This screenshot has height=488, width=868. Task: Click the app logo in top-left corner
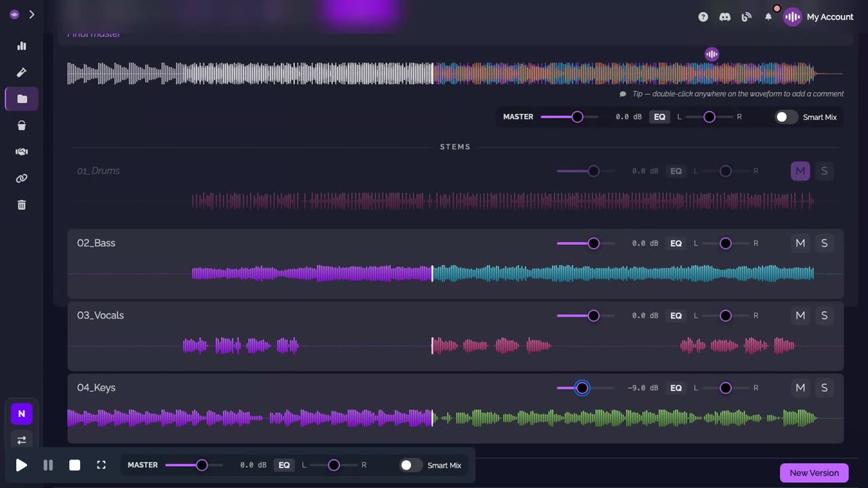(x=14, y=14)
